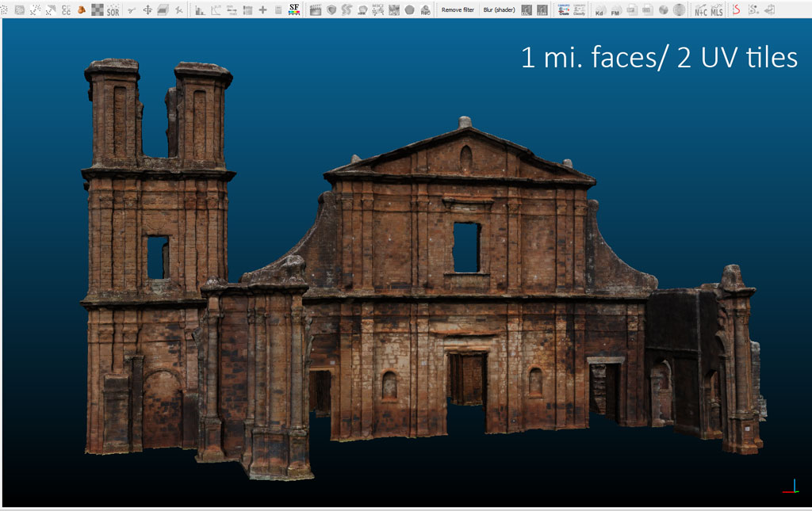The height and width of the screenshot is (511, 812).
Task: Click the FM fast marching icon
Action: [x=615, y=10]
